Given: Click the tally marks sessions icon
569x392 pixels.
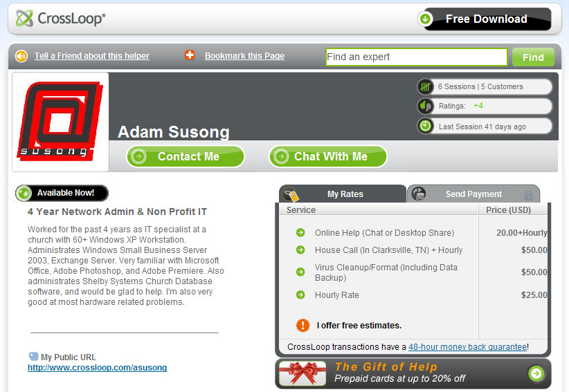Looking at the screenshot, I should (425, 86).
